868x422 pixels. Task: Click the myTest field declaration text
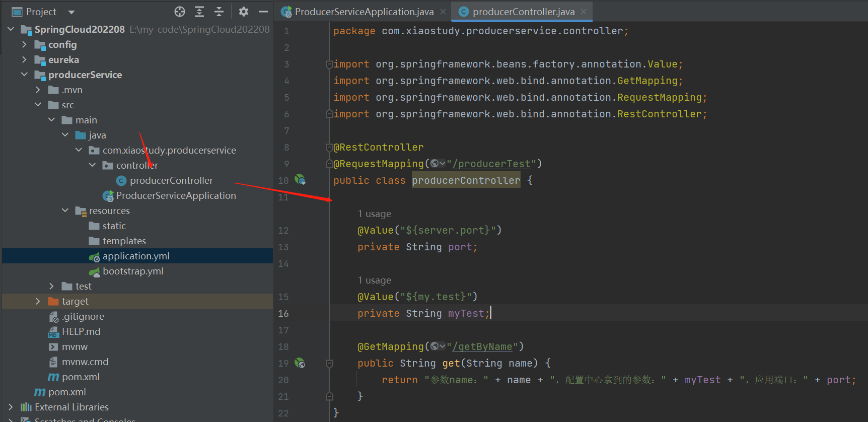[x=423, y=313]
